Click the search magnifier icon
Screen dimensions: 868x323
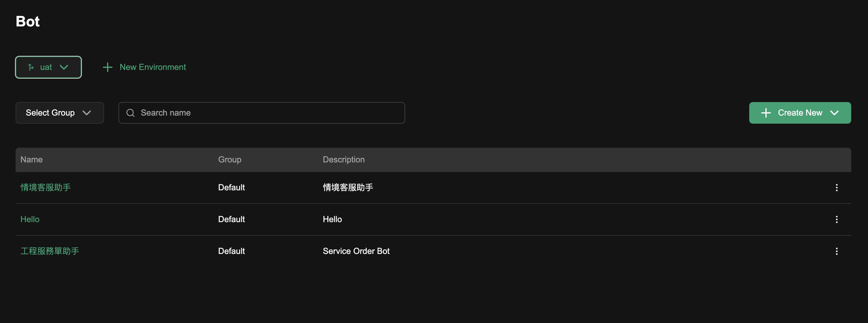click(130, 113)
